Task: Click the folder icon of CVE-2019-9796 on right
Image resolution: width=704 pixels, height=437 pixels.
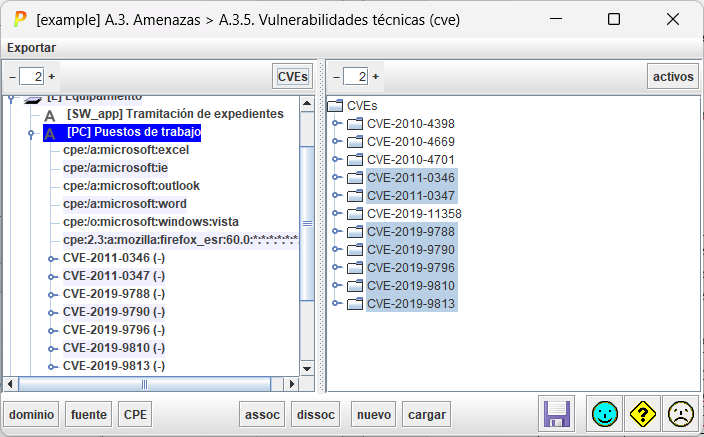Action: point(355,267)
